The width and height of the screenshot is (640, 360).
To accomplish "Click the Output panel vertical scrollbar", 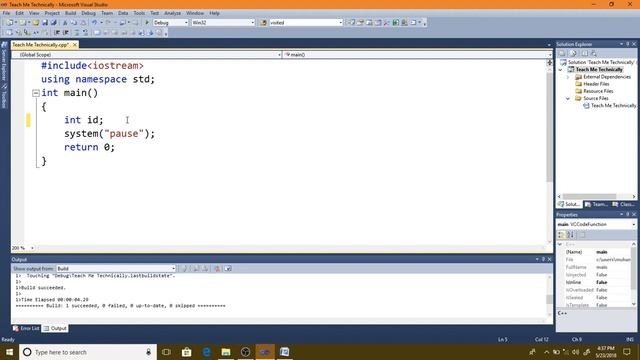I will tap(549, 299).
